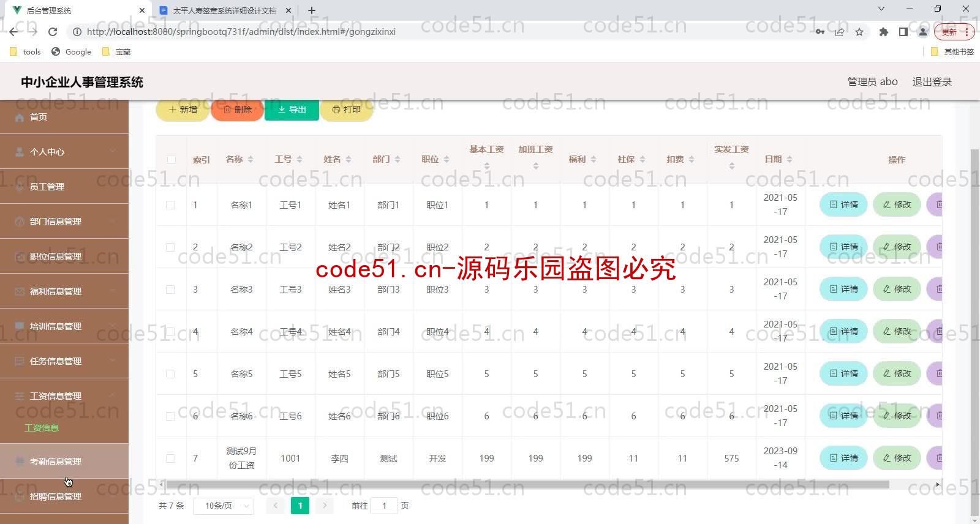Sort by 实发工资 column arrows
This screenshot has height=524, width=980.
pos(732,166)
